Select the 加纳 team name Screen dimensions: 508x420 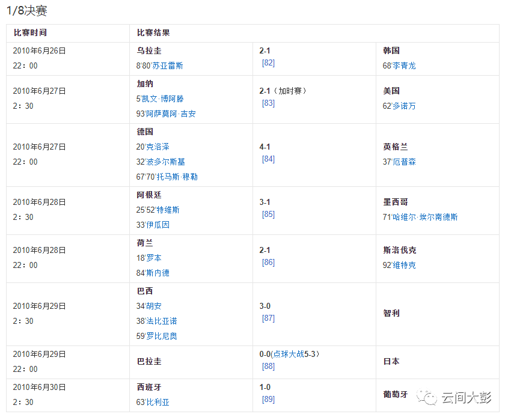click(x=145, y=84)
